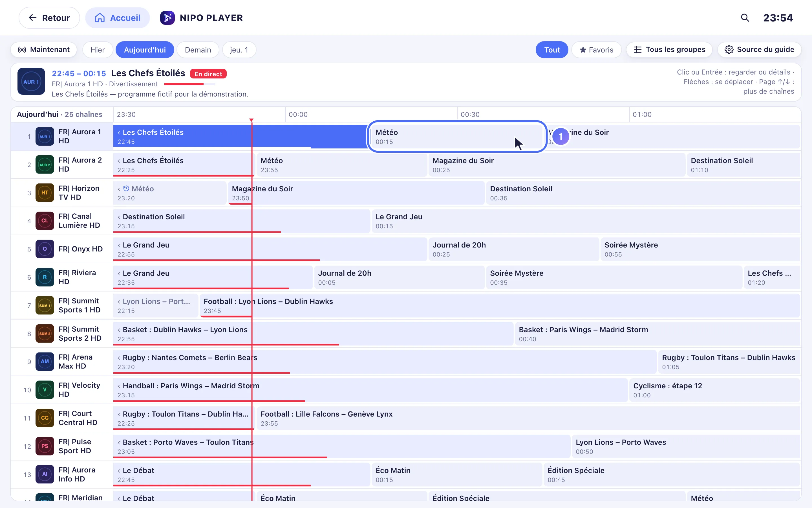Screen dimensions: 812x508
Task: Select Destination Soleil 00:35 on Horizon TV
Action: click(x=643, y=193)
